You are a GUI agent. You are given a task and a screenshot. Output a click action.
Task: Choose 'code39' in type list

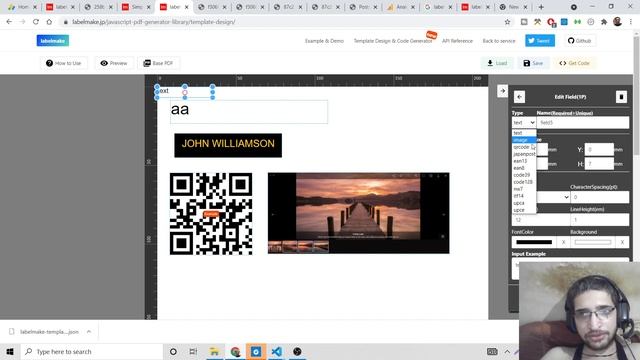pyautogui.click(x=524, y=175)
